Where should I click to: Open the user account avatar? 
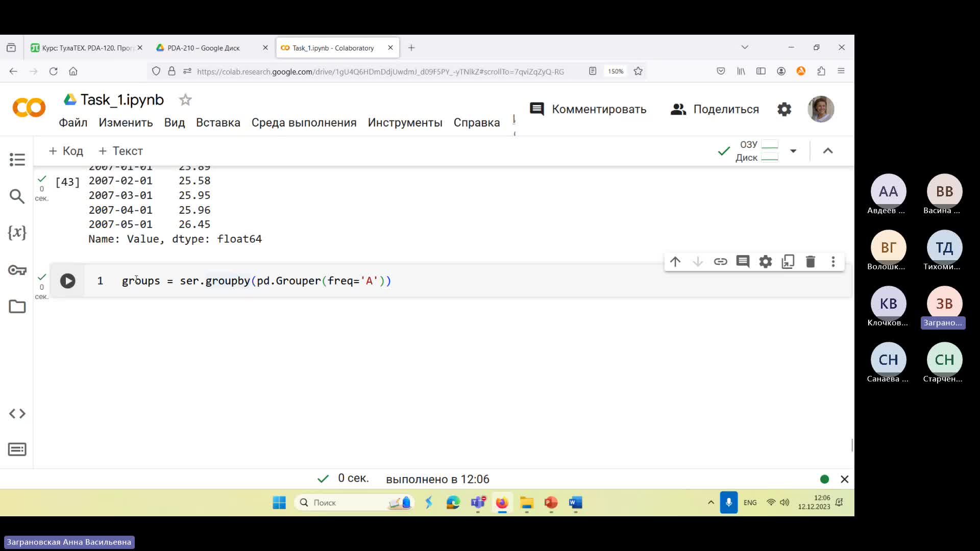tap(821, 109)
